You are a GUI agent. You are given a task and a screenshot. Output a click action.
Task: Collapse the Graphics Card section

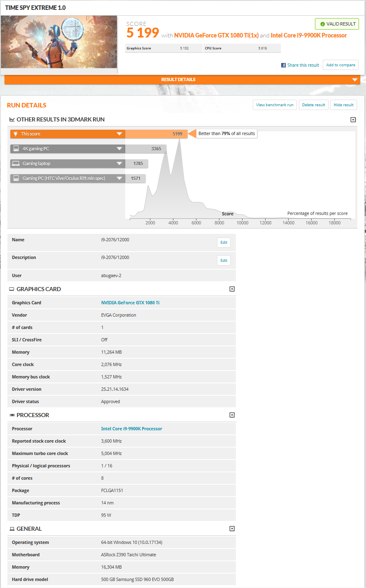[x=232, y=289]
